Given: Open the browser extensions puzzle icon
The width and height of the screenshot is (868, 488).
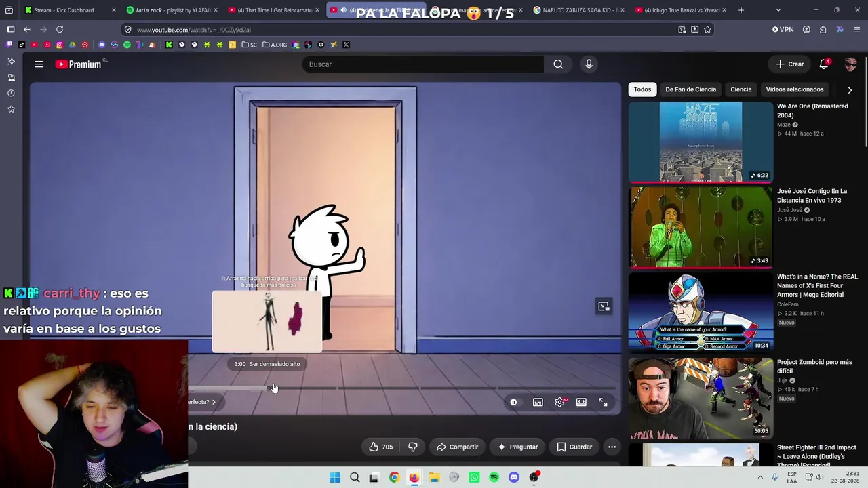Looking at the screenshot, I should [x=823, y=29].
